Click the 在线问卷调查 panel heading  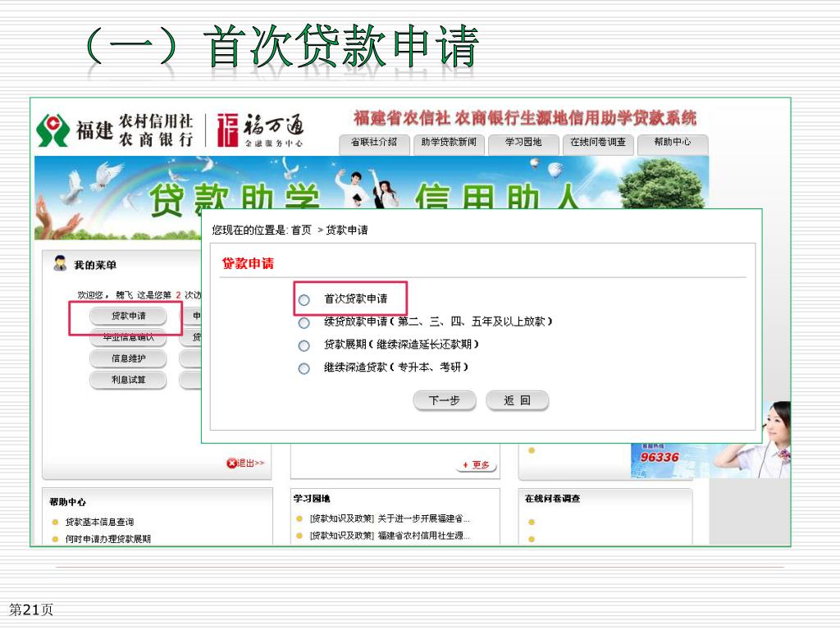[x=552, y=499]
